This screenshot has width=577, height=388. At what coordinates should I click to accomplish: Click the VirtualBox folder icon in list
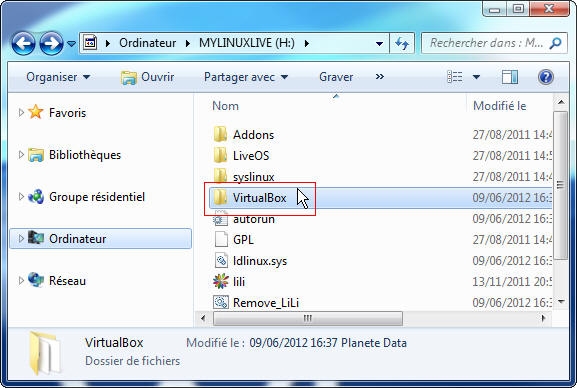click(x=220, y=197)
